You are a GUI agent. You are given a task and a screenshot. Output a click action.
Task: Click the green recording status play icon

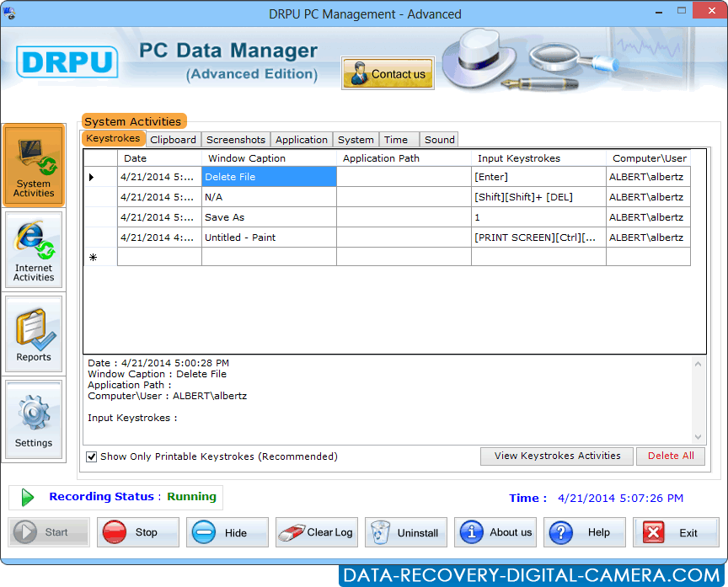[28, 497]
